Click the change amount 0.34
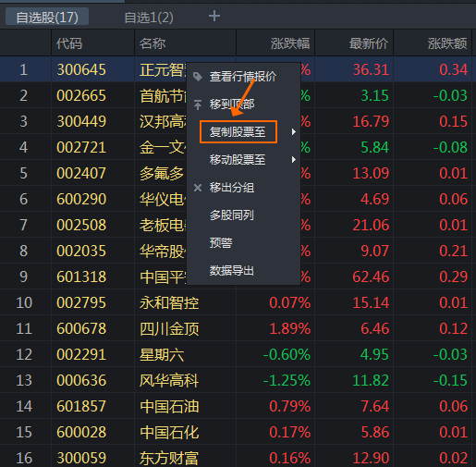476x467 pixels. pyautogui.click(x=454, y=69)
